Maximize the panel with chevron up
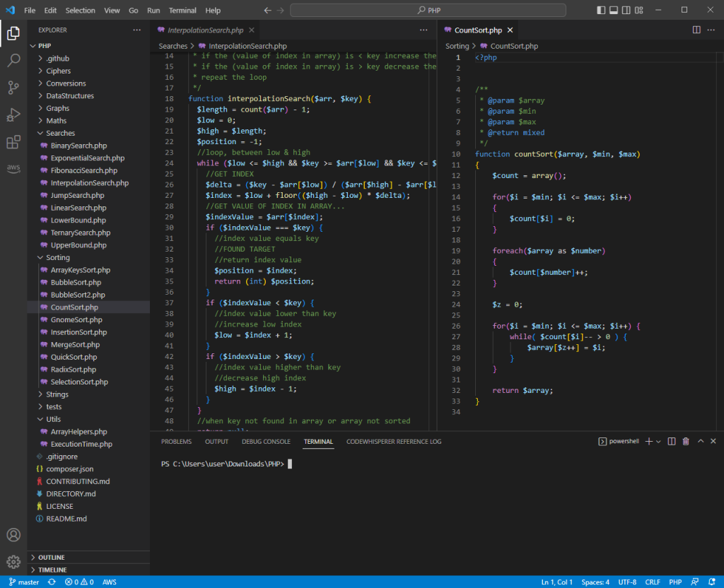Image resolution: width=724 pixels, height=588 pixels. pos(701,441)
